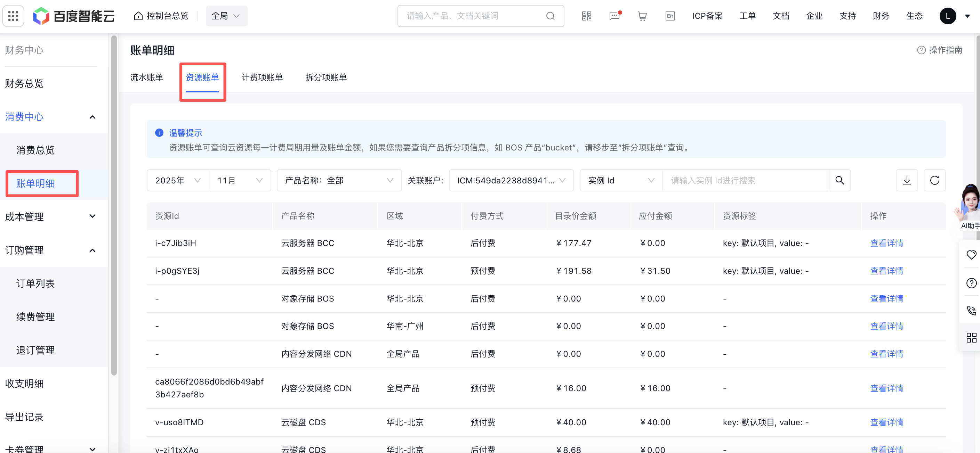Open the 全局 region dropdown
This screenshot has width=980, height=453.
[226, 16]
